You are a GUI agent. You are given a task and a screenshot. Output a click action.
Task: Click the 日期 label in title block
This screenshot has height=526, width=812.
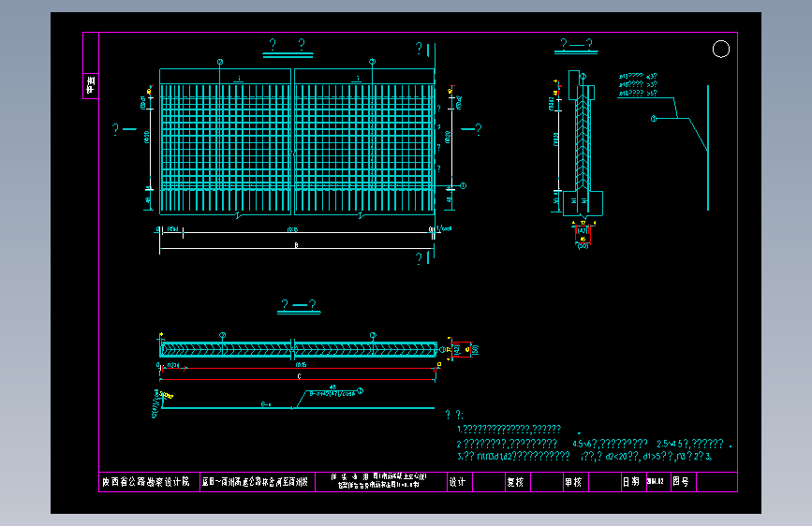(x=630, y=482)
